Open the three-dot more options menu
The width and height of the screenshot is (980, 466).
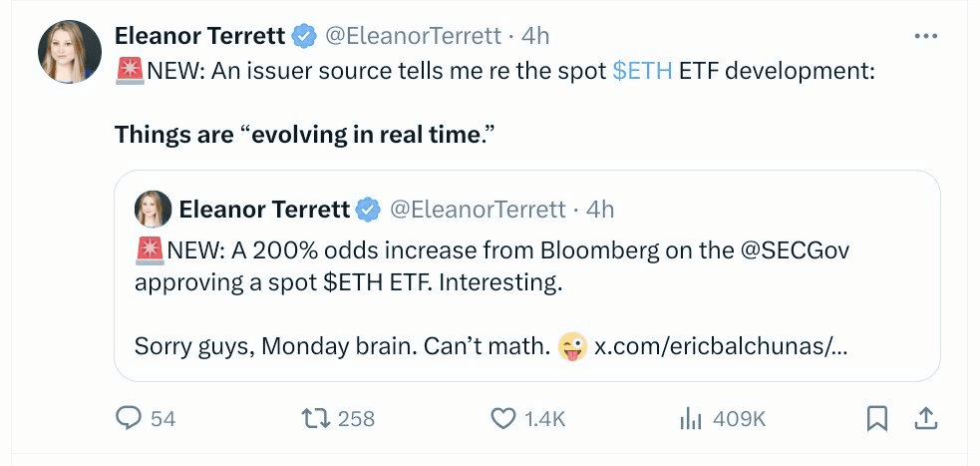pos(925,37)
